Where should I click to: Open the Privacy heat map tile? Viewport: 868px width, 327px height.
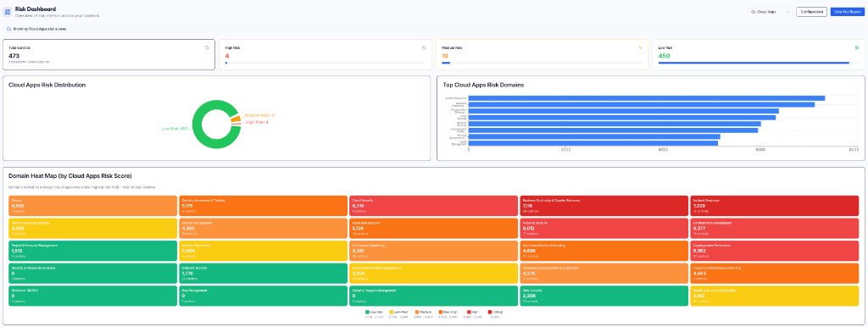pyautogui.click(x=92, y=205)
